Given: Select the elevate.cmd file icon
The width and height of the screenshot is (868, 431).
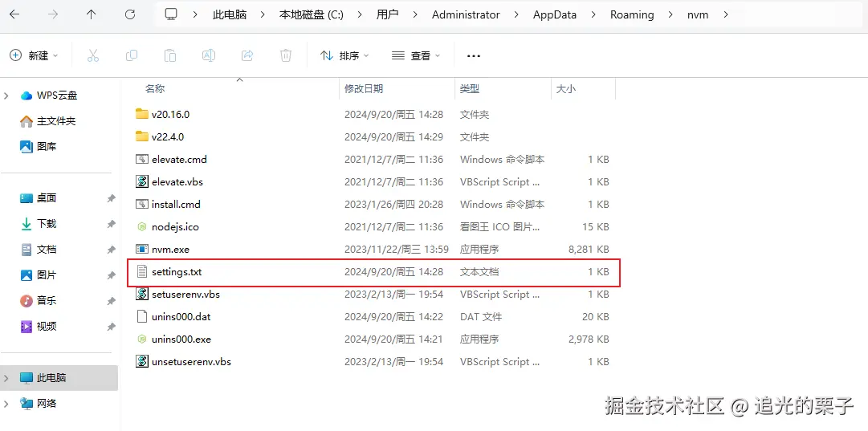Looking at the screenshot, I should (142, 160).
